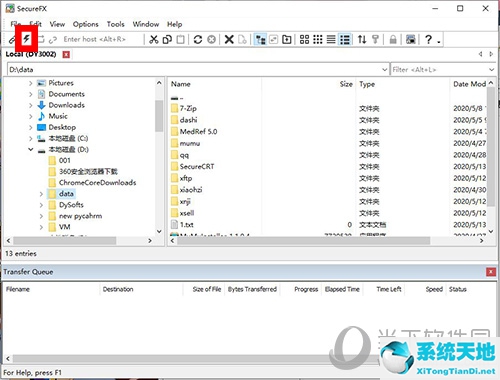Click the Copy icon in toolbar
The image size is (500, 380).
(167, 39)
